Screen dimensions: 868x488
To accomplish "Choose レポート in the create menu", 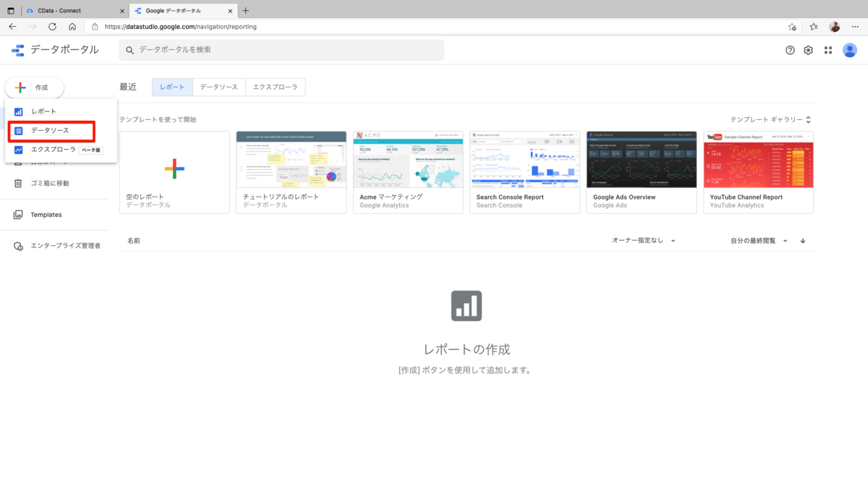I will tap(61, 111).
